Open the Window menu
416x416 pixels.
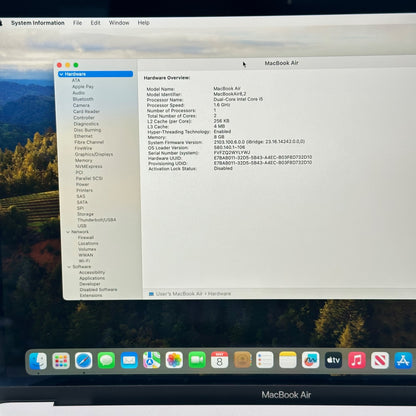pos(119,23)
